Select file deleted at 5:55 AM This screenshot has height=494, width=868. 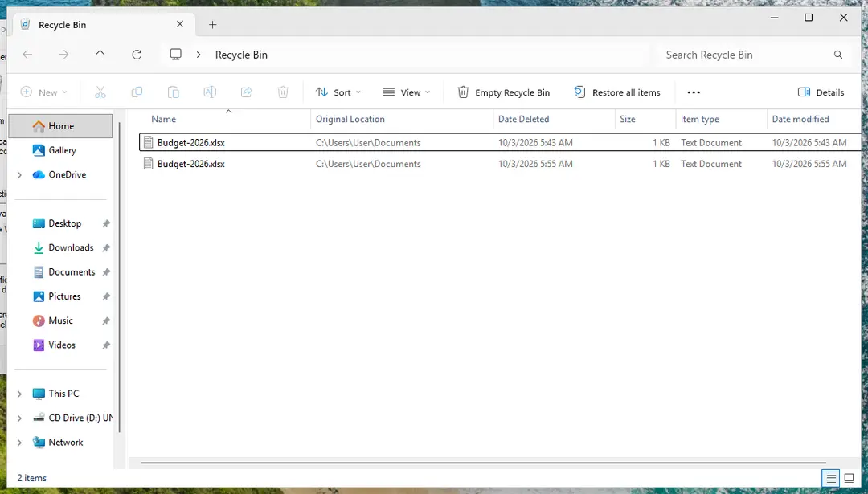[x=500, y=164]
